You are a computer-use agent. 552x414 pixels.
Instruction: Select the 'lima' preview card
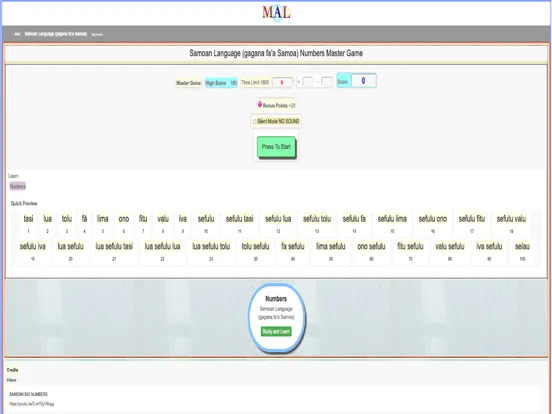[x=102, y=224]
